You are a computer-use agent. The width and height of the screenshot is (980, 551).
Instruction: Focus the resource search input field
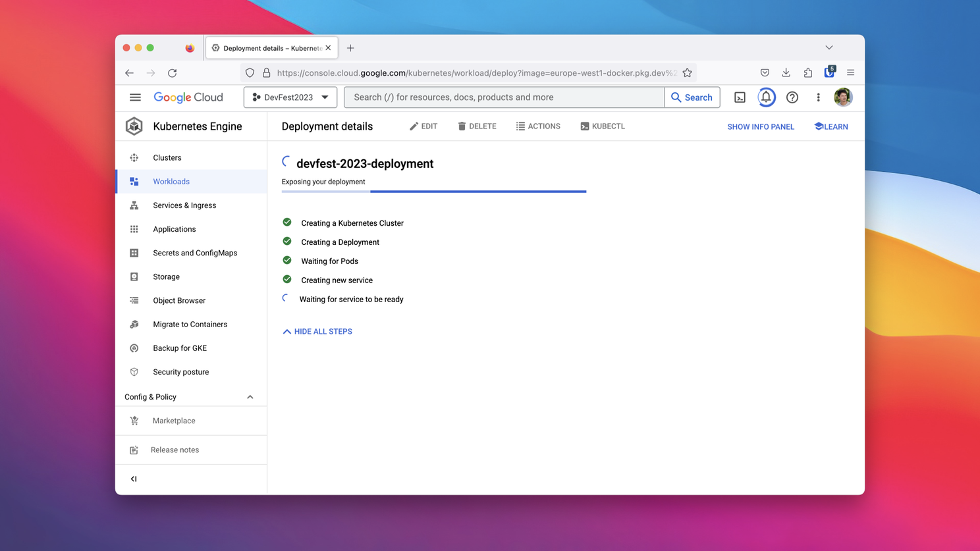click(x=504, y=97)
